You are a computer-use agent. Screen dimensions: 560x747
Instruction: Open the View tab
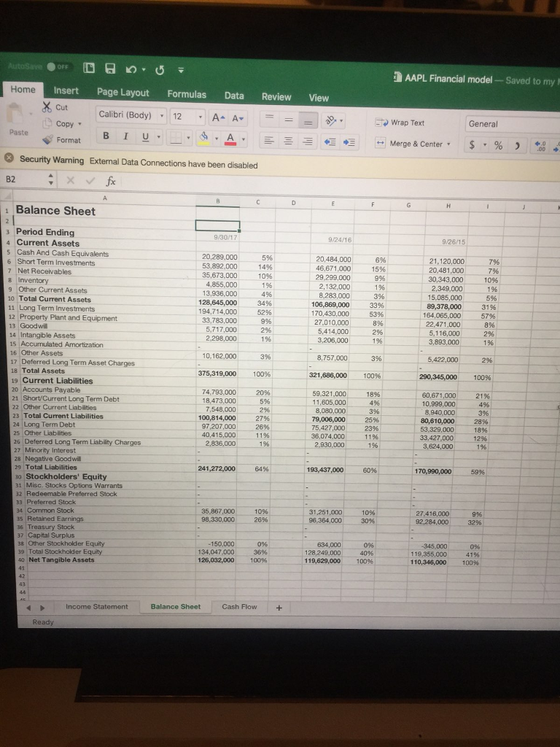point(319,98)
